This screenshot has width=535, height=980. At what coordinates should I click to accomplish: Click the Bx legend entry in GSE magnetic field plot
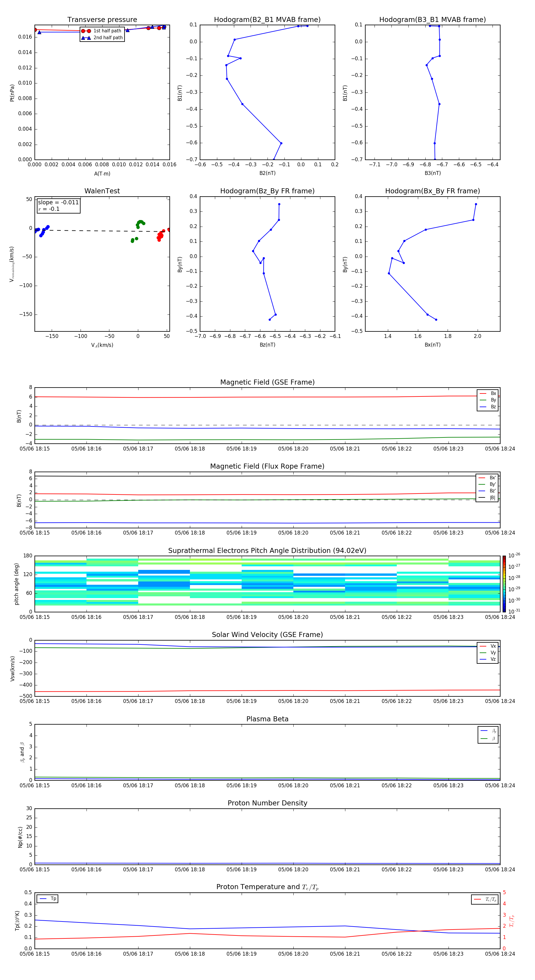[488, 393]
